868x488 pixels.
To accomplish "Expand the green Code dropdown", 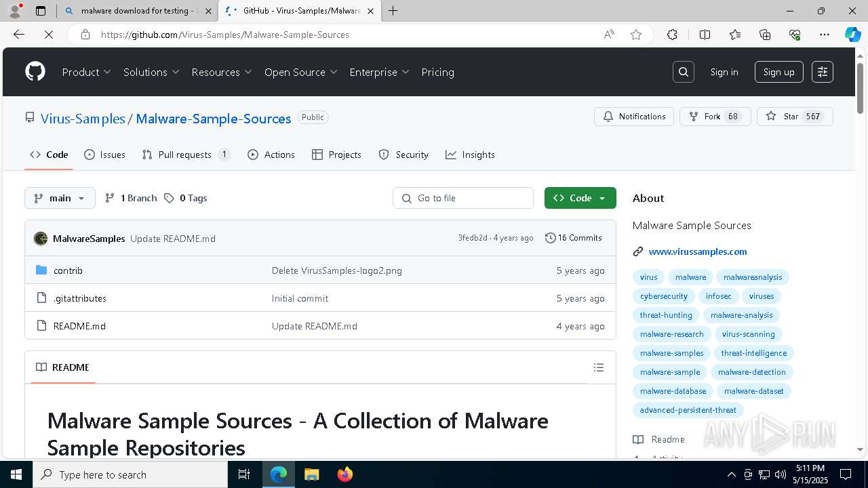I will (x=580, y=198).
